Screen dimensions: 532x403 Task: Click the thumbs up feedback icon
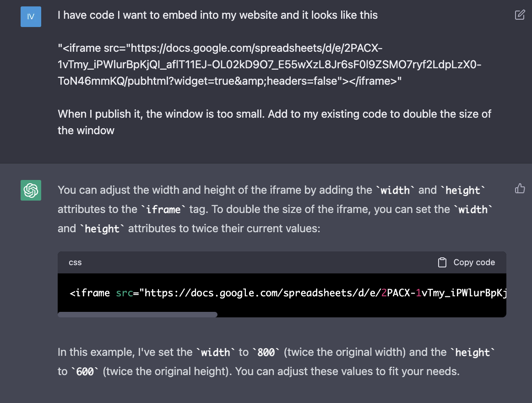click(520, 188)
